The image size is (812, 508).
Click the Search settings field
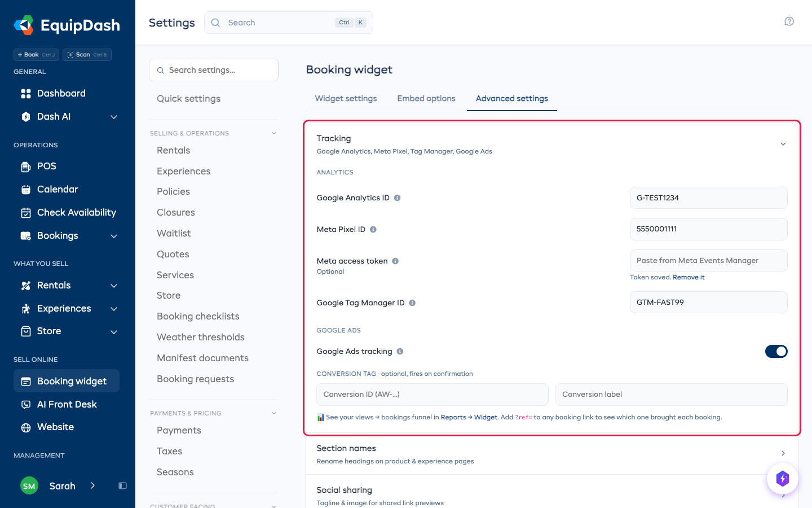tap(214, 70)
